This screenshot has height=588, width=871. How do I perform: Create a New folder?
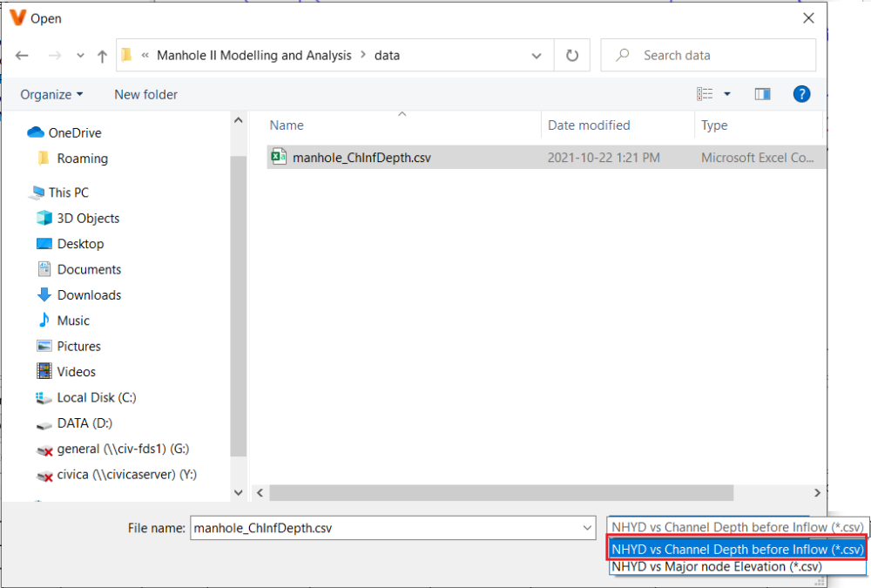(145, 94)
